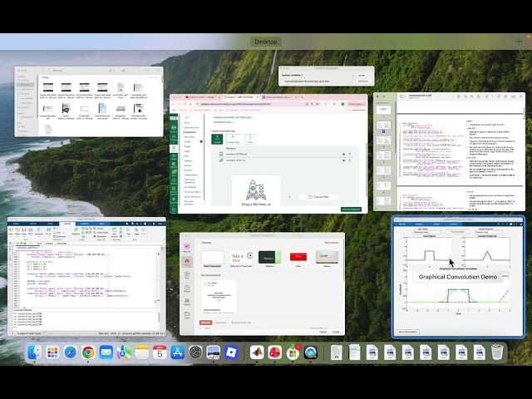Click Submit Assignment in Canvas
This screenshot has width=532, height=399.
click(351, 209)
